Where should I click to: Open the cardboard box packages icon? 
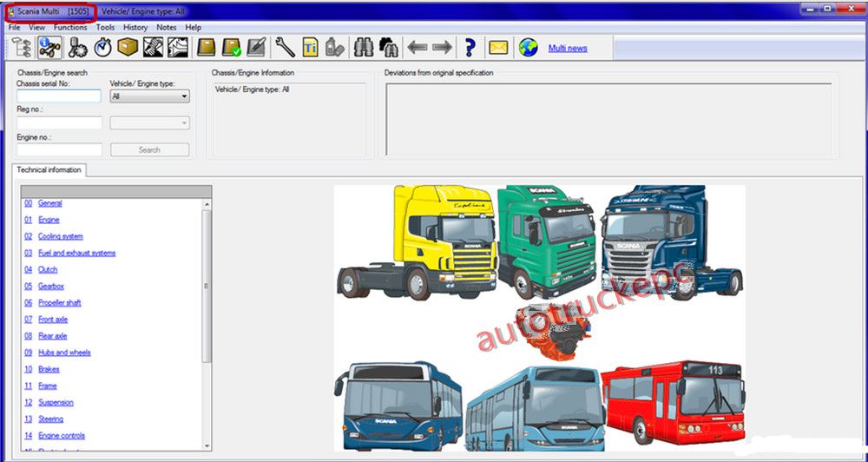(x=128, y=48)
